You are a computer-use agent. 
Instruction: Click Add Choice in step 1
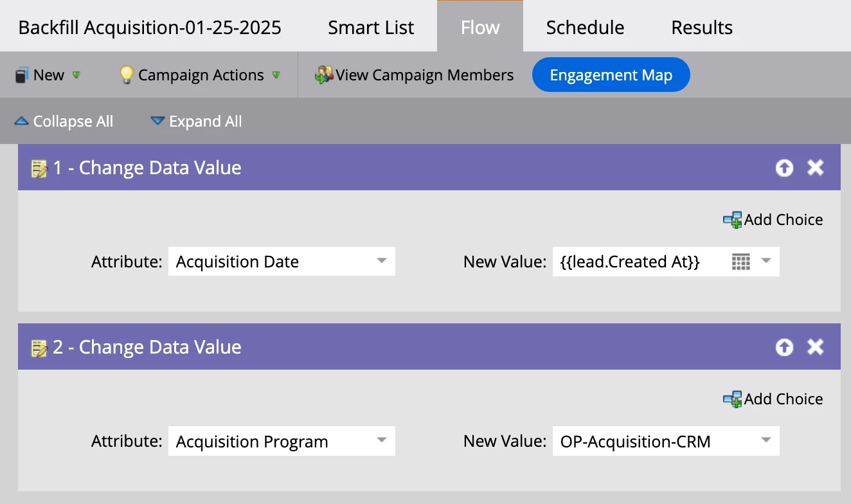(773, 220)
